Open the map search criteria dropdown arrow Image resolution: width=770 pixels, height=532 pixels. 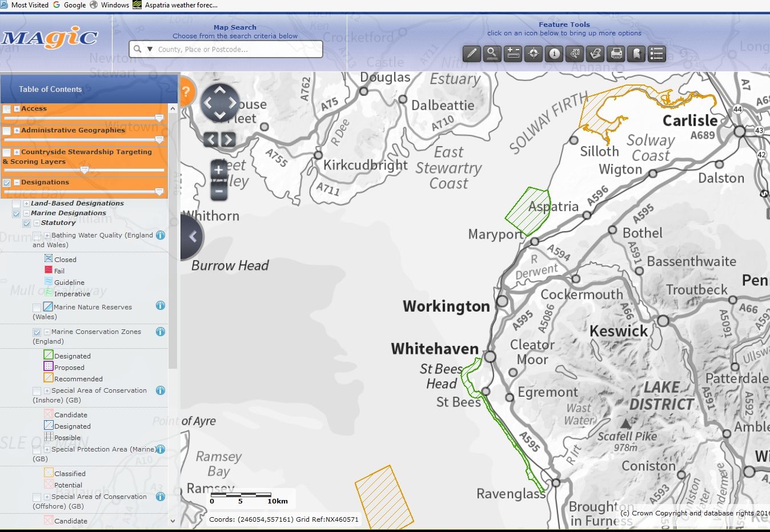tap(150, 50)
